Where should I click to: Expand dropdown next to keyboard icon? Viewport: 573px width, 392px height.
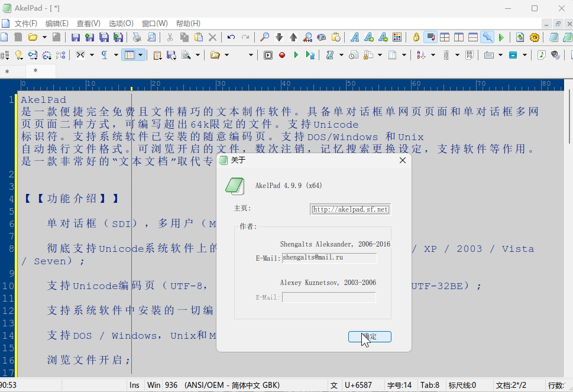500,55
